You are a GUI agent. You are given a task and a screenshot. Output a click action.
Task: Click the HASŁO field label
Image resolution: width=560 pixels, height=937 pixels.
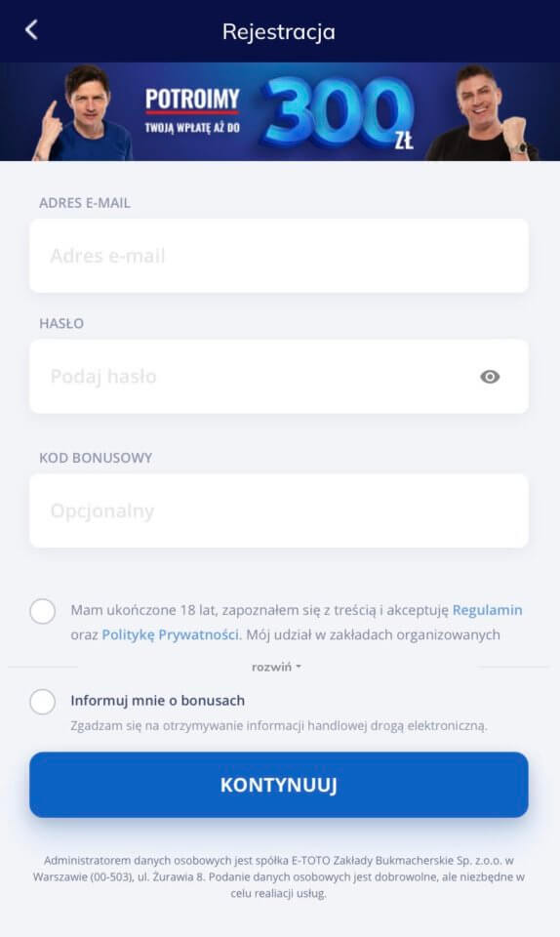click(x=61, y=323)
